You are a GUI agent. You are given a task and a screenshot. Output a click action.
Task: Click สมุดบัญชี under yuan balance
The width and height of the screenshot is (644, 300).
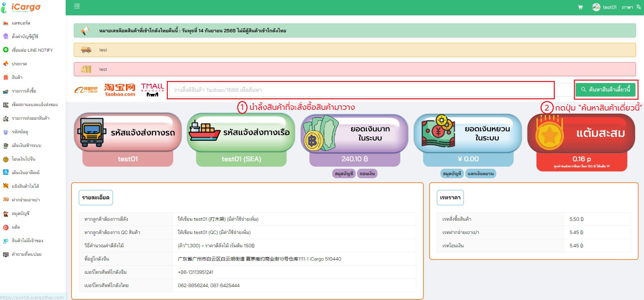[452, 173]
